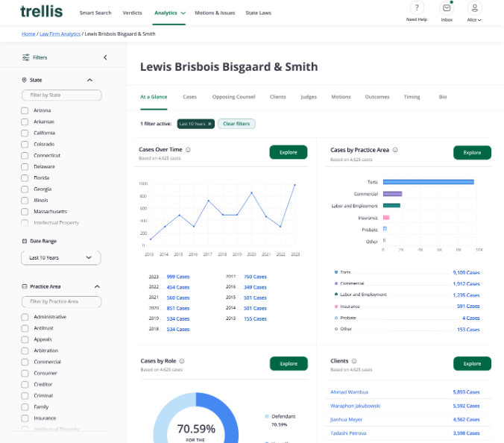This screenshot has width=504, height=443.
Task: Click the Practice Area section icon
Action: [x=25, y=286]
